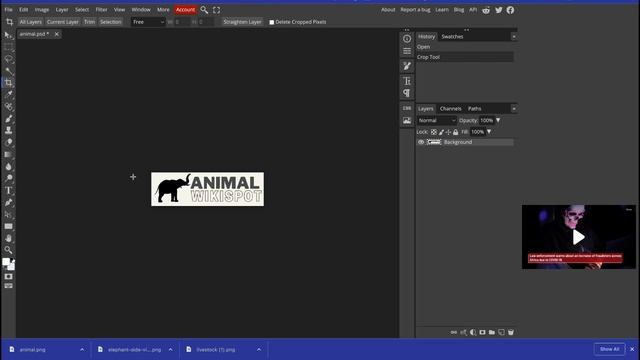The width and height of the screenshot is (640, 360).
Task: Expand elephant-side download options chevron
Action: (170, 349)
